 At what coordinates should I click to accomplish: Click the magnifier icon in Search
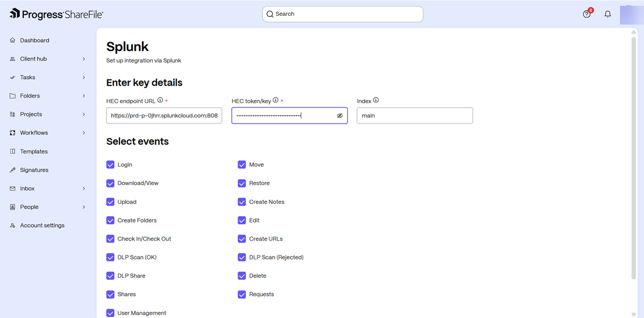(x=270, y=14)
